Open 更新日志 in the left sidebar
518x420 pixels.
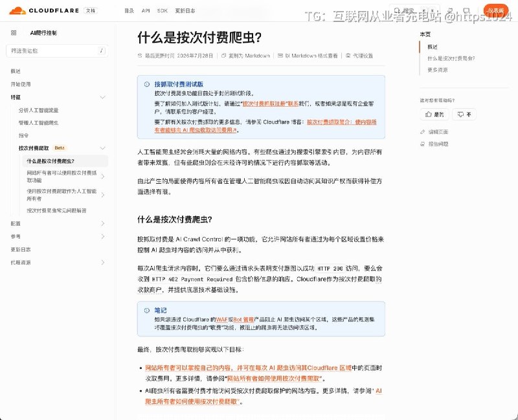[x=21, y=249]
